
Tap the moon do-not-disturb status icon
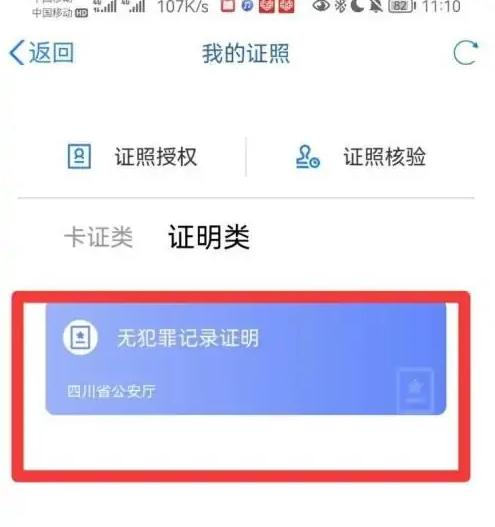coord(357,6)
